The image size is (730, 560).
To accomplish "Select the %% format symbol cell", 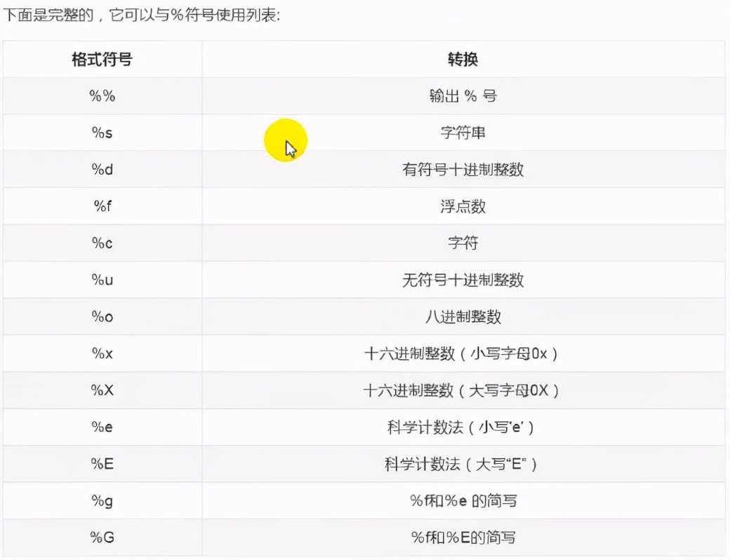I will pyautogui.click(x=102, y=96).
